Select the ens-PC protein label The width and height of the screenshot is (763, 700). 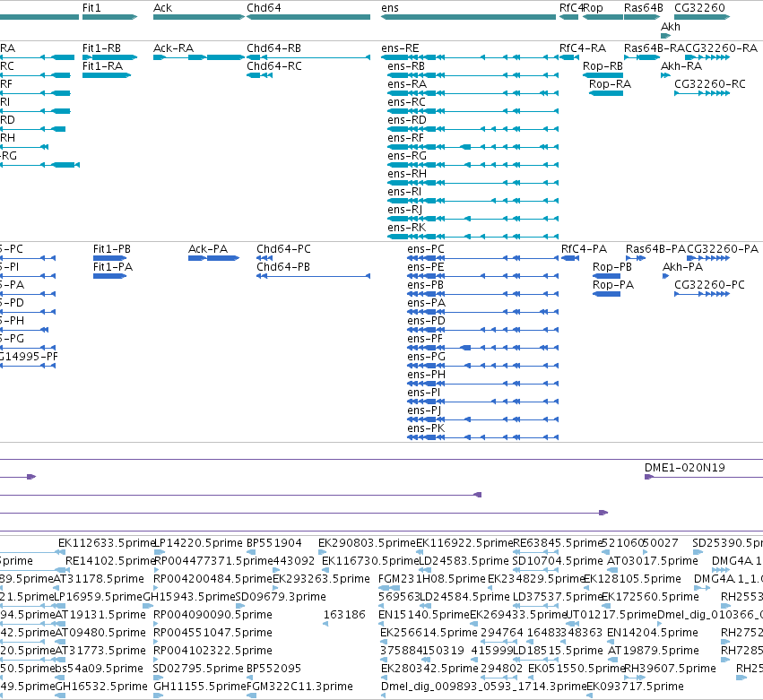coord(426,249)
